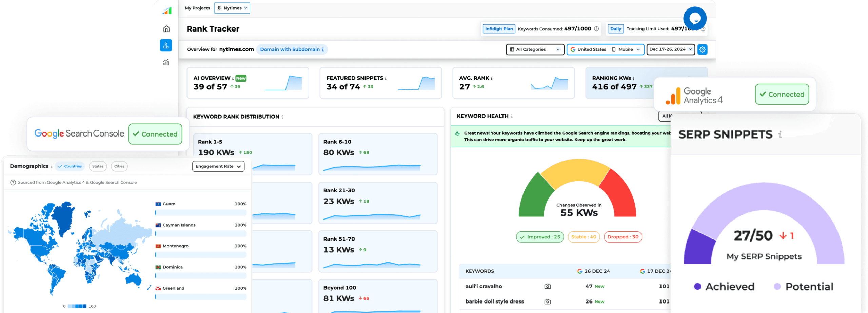Viewport: 868px width, 313px height.
Task: Click camera icon for barbie doll style dress
Action: [x=547, y=301]
